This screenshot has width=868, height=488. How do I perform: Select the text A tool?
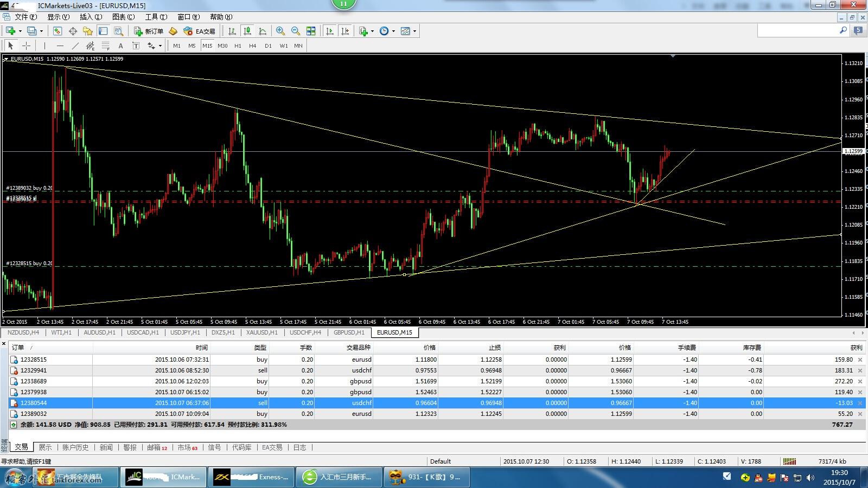(x=120, y=46)
